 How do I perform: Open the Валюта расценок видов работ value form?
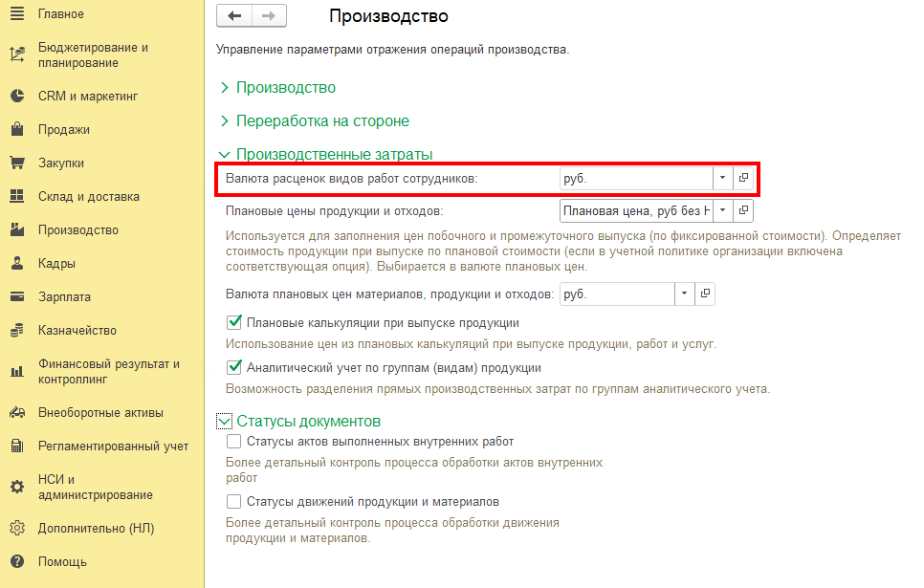tap(743, 177)
